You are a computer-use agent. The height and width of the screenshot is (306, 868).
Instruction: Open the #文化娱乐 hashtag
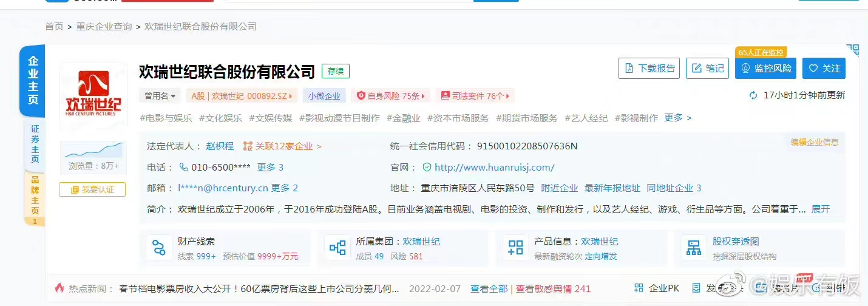pyautogui.click(x=220, y=118)
